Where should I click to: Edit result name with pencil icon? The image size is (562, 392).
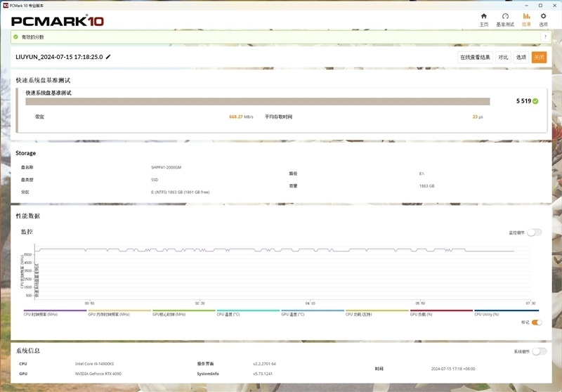(x=108, y=57)
